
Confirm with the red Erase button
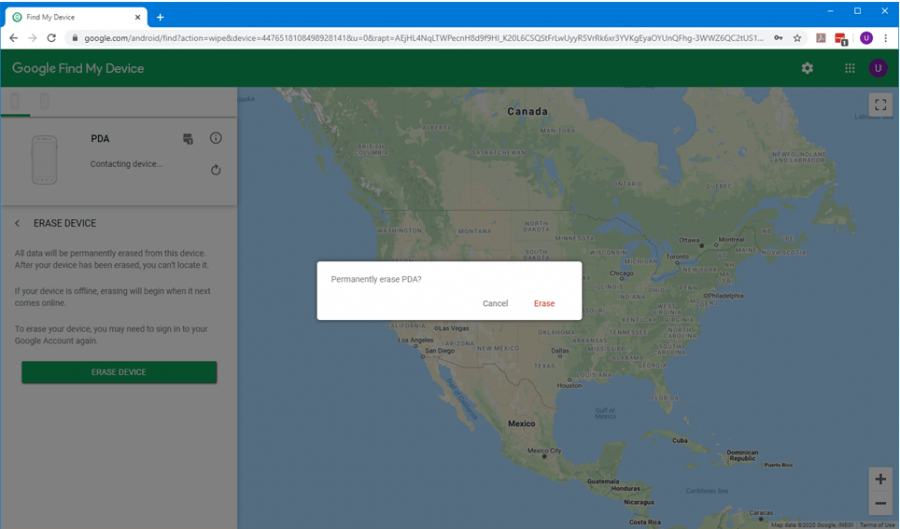click(x=544, y=304)
